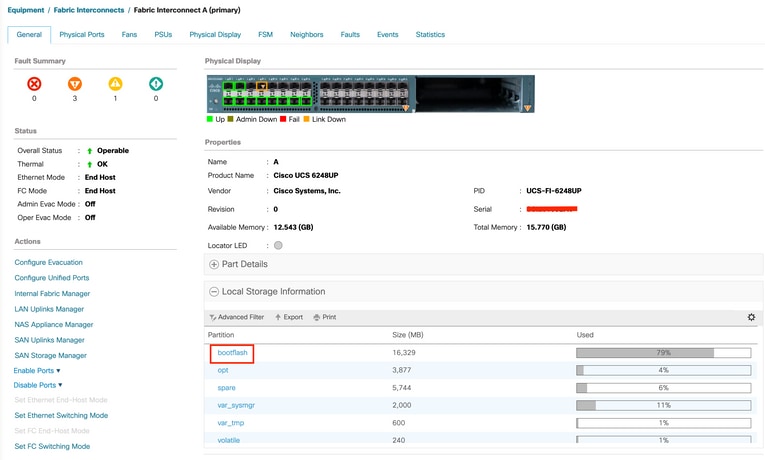
Task: Click Configure Evacuation action
Action: pyautogui.click(x=48, y=262)
